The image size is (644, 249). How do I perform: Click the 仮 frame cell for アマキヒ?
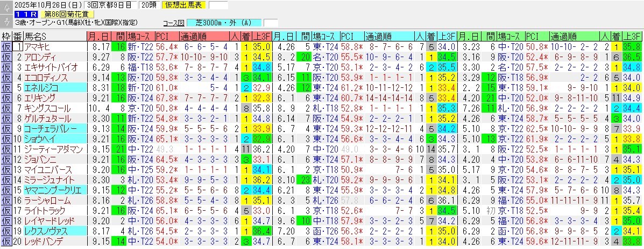[x=6, y=47]
